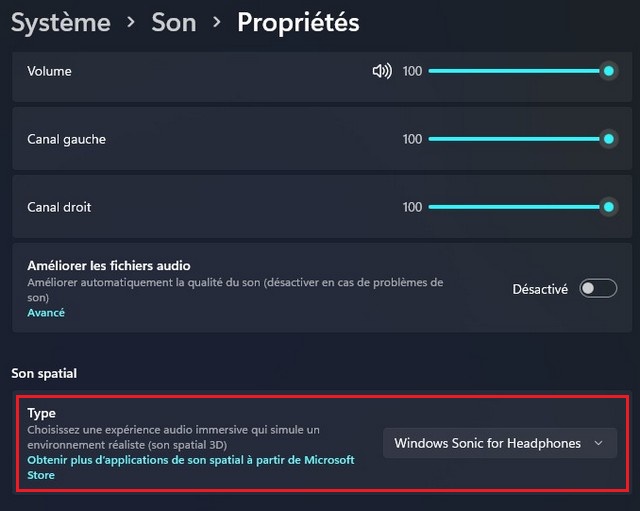Click the Canal droit slider thumb
Screen dimensions: 640x511
[608, 207]
